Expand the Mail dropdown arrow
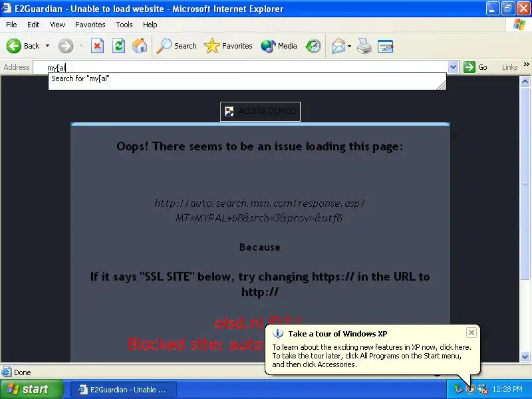 (350, 46)
